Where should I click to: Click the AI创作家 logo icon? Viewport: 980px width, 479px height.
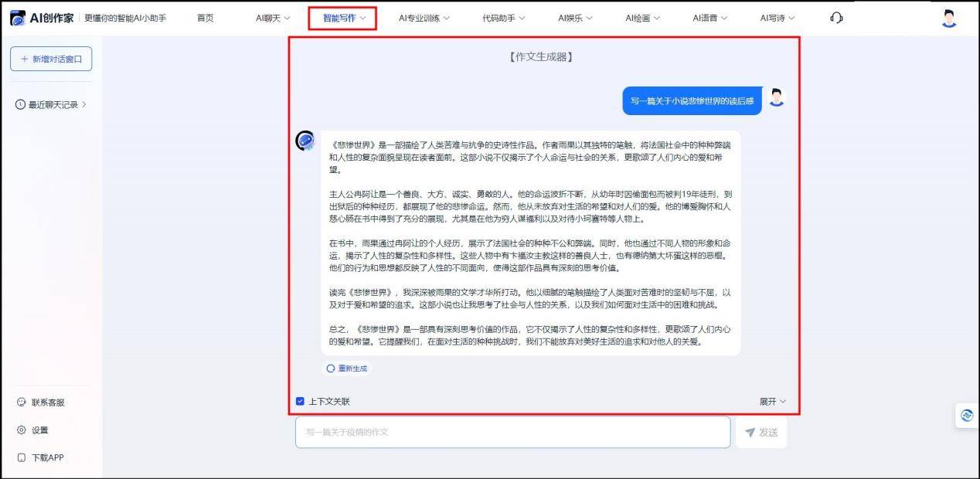point(18,18)
